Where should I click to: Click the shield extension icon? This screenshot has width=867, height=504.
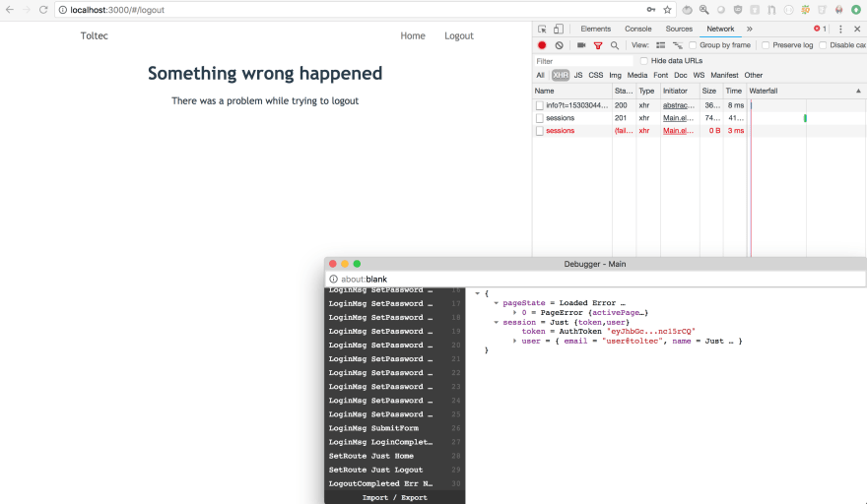click(x=738, y=10)
